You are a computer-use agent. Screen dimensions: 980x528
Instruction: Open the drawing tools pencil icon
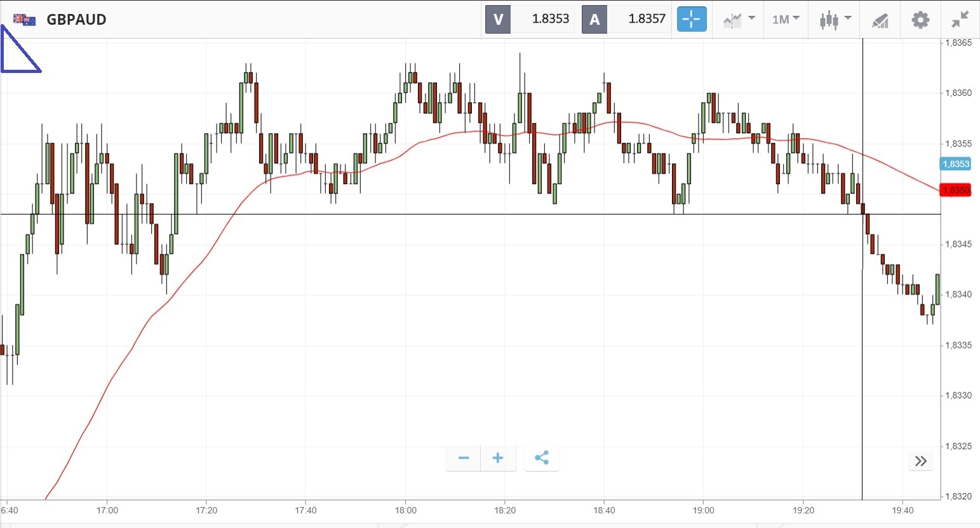coord(880,21)
